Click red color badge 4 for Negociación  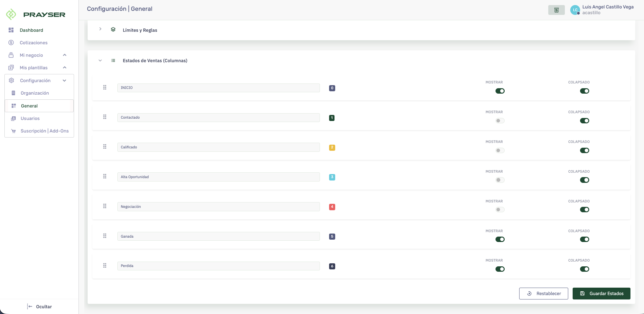click(x=332, y=207)
